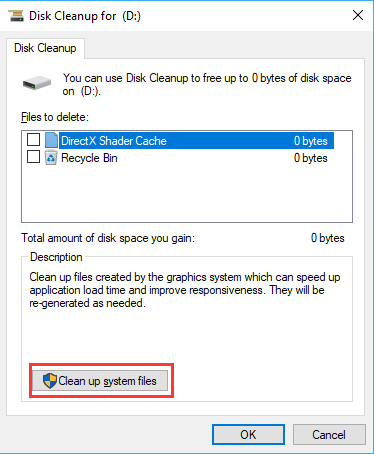This screenshot has width=374, height=454.
Task: Close the Disk Cleanup window
Action: coord(358,15)
